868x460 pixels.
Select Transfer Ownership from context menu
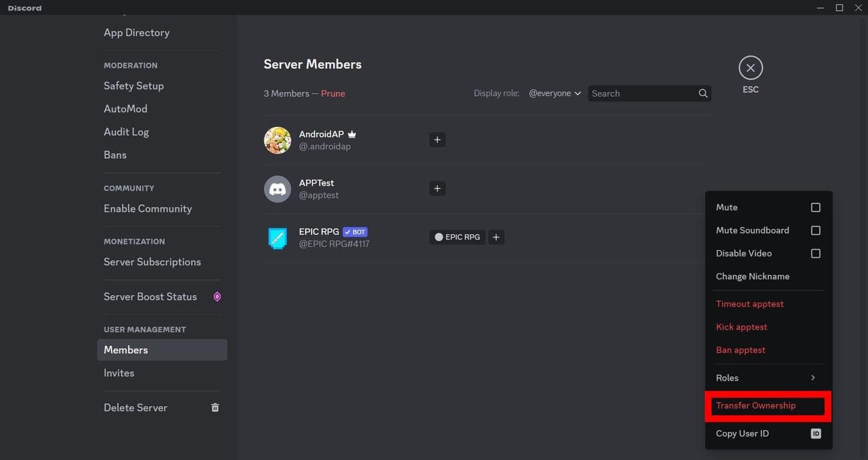pos(756,405)
